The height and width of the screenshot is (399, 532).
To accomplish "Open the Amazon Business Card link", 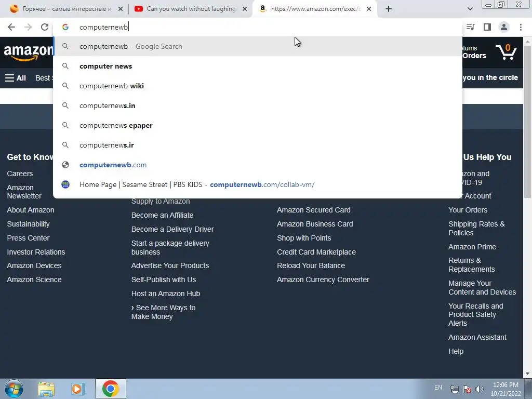I will [x=315, y=224].
